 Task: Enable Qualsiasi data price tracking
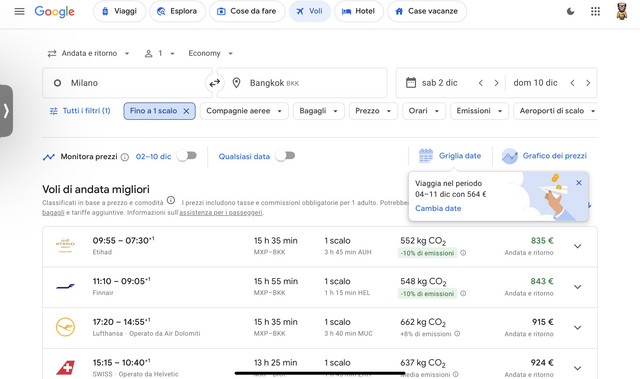[x=285, y=156]
